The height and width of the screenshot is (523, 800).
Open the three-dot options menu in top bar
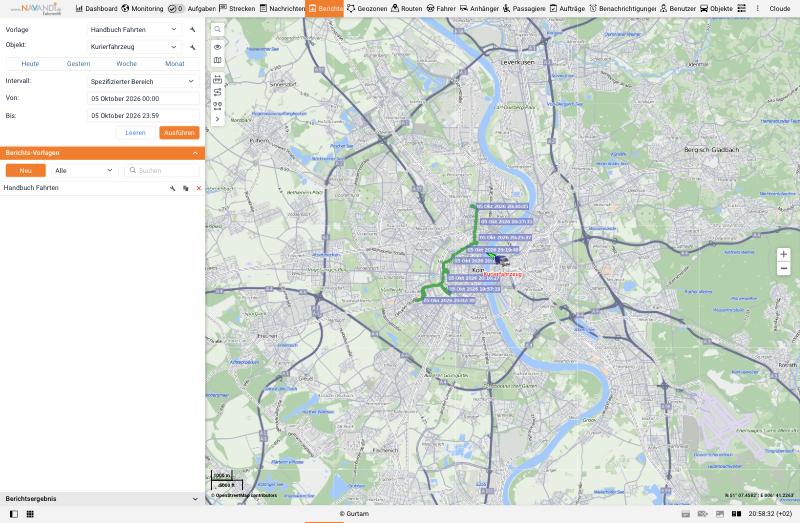tap(757, 9)
